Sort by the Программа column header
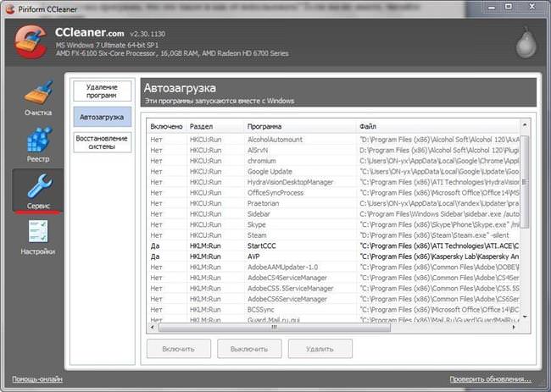Image resolution: width=551 pixels, height=392 pixels. click(300, 127)
